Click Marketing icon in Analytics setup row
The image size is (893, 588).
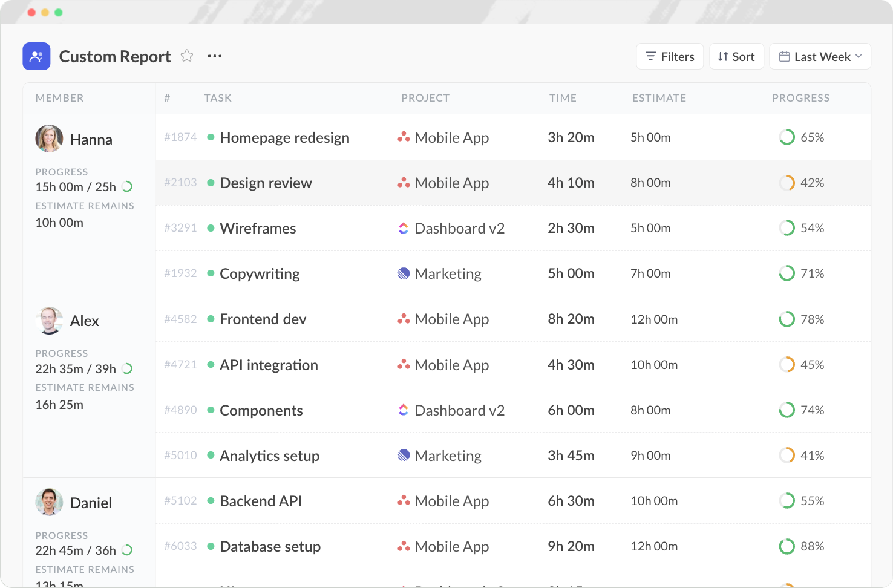click(404, 456)
